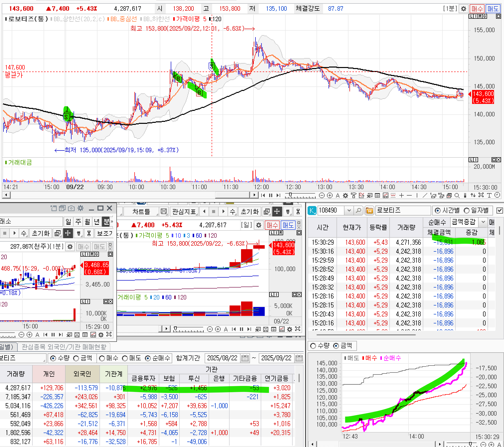Pause chart playback in top chart toolbar

(x=271, y=196)
